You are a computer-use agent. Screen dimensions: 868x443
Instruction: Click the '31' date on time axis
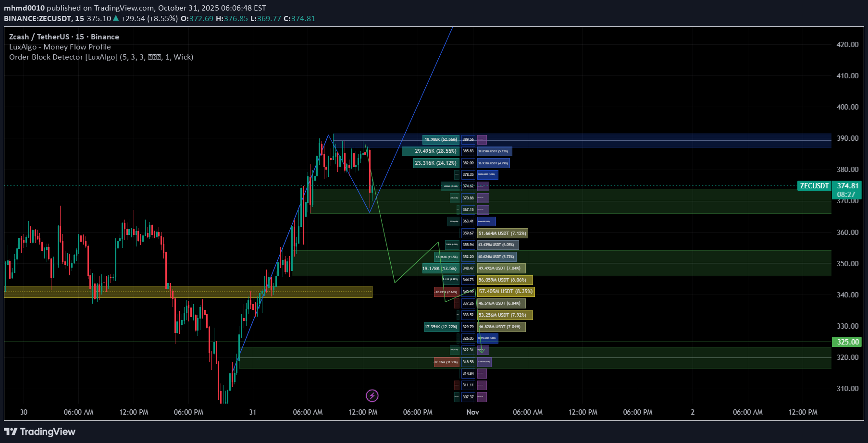(252, 412)
